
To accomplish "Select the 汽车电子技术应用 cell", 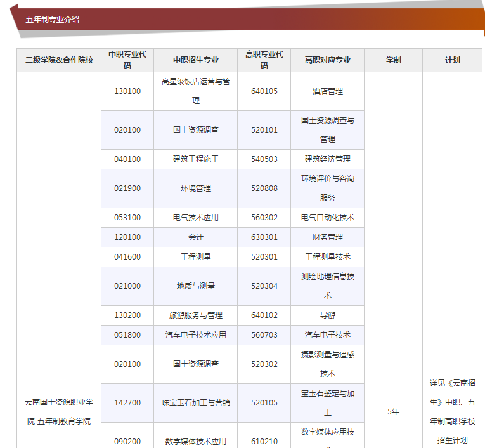I will click(195, 335).
